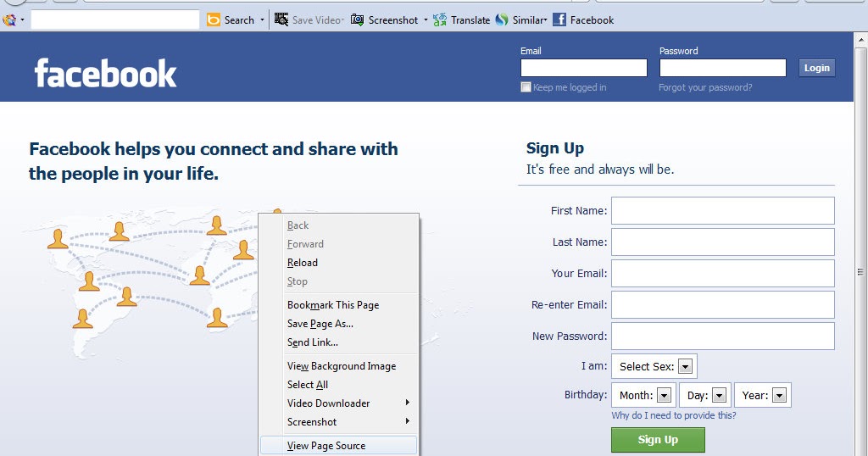Click the Similar sites toolbar icon
Image resolution: width=868 pixels, height=456 pixels.
pos(502,20)
